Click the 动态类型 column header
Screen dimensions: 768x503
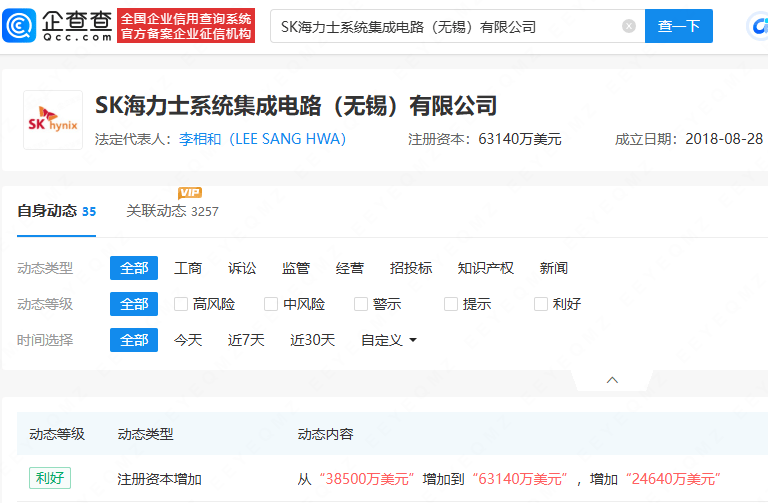click(145, 434)
